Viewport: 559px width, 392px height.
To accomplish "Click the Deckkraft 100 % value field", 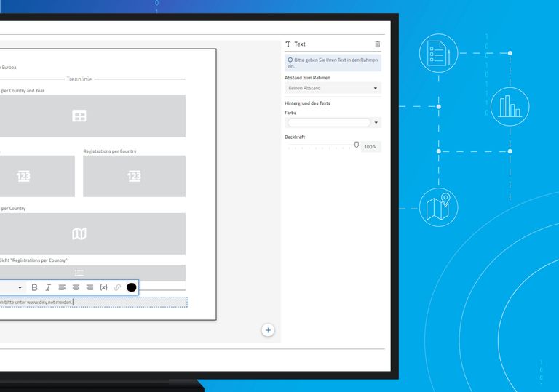I will [x=370, y=147].
